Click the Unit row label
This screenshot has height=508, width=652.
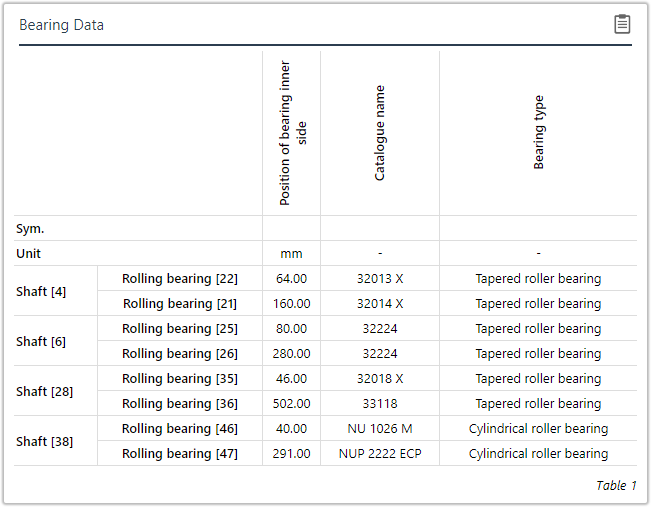click(29, 254)
